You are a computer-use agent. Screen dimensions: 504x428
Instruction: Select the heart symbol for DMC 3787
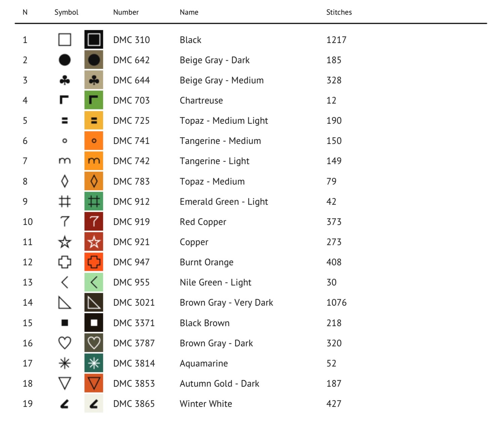click(x=65, y=343)
